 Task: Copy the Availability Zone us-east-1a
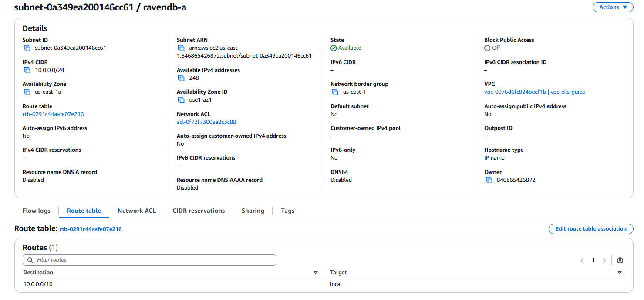27,92
